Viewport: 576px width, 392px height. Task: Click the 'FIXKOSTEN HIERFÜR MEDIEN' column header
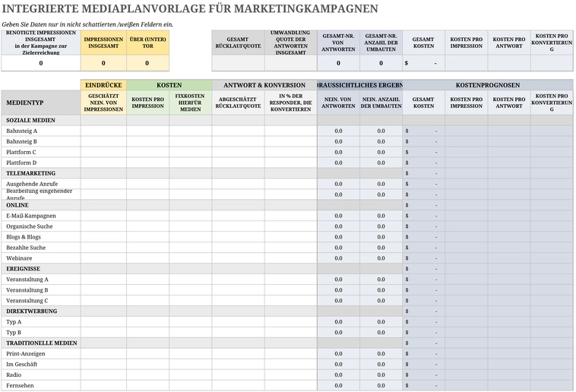(190, 103)
